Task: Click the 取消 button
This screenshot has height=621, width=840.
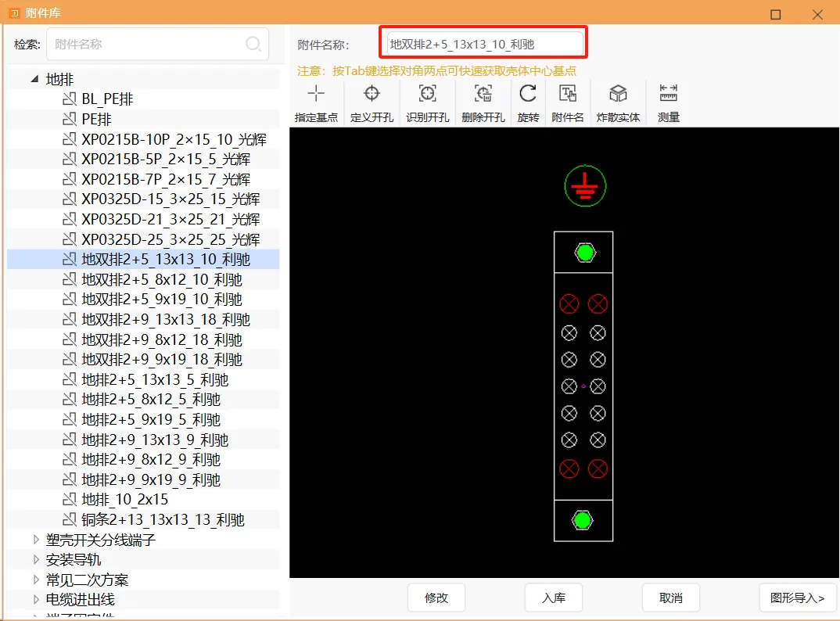Action: tap(671, 598)
